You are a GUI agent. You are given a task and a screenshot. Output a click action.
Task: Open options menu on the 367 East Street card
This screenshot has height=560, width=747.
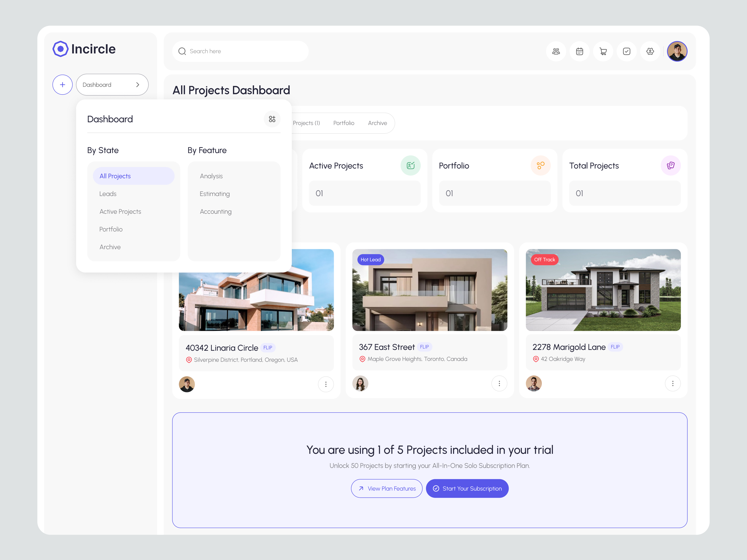[499, 383]
